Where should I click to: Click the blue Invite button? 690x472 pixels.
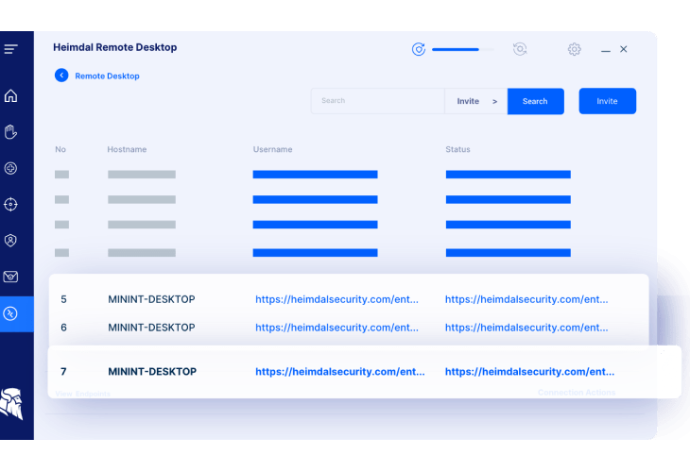(x=607, y=101)
